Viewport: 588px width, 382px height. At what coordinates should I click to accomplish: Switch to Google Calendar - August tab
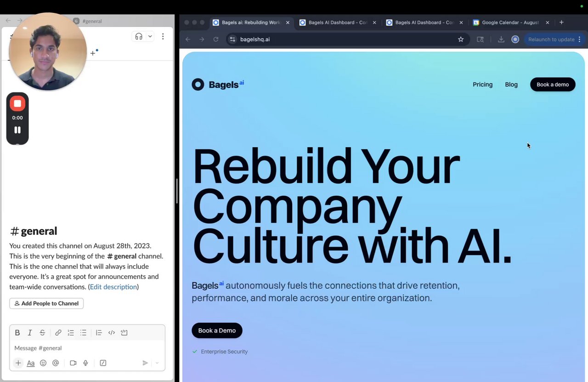[510, 23]
